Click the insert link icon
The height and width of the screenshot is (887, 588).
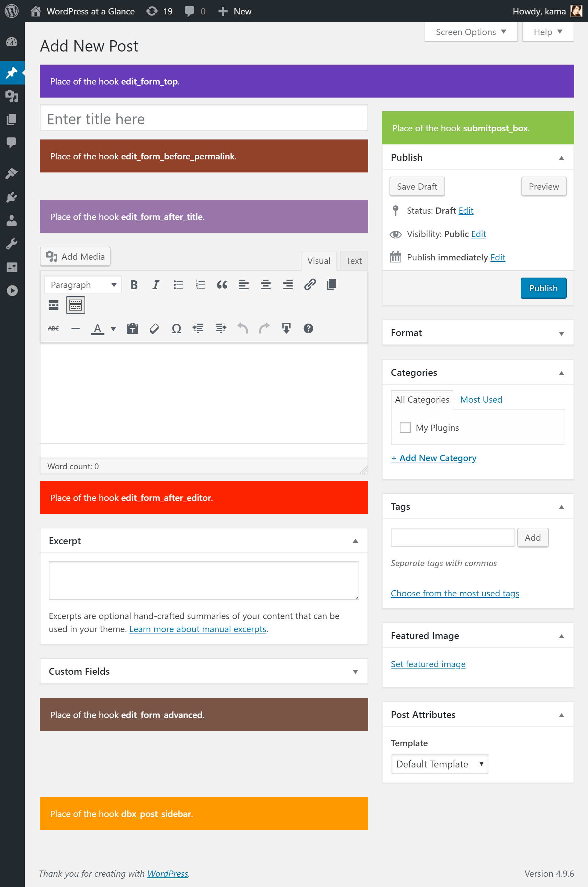(310, 285)
